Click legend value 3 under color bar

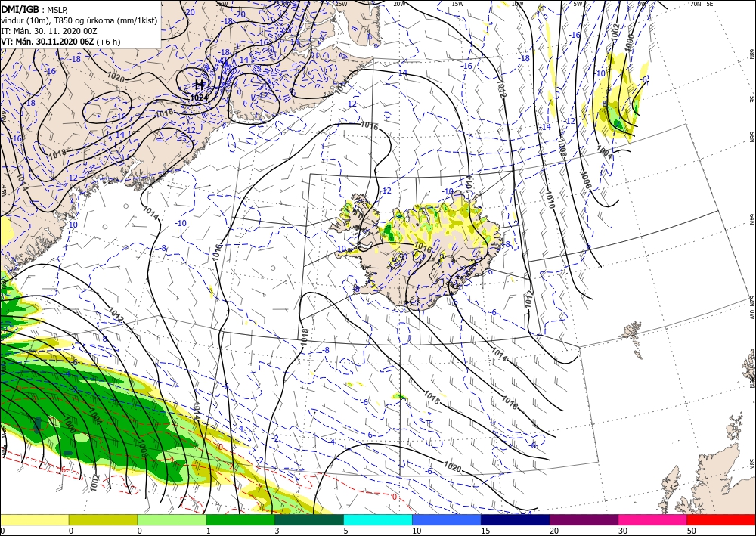point(277,531)
